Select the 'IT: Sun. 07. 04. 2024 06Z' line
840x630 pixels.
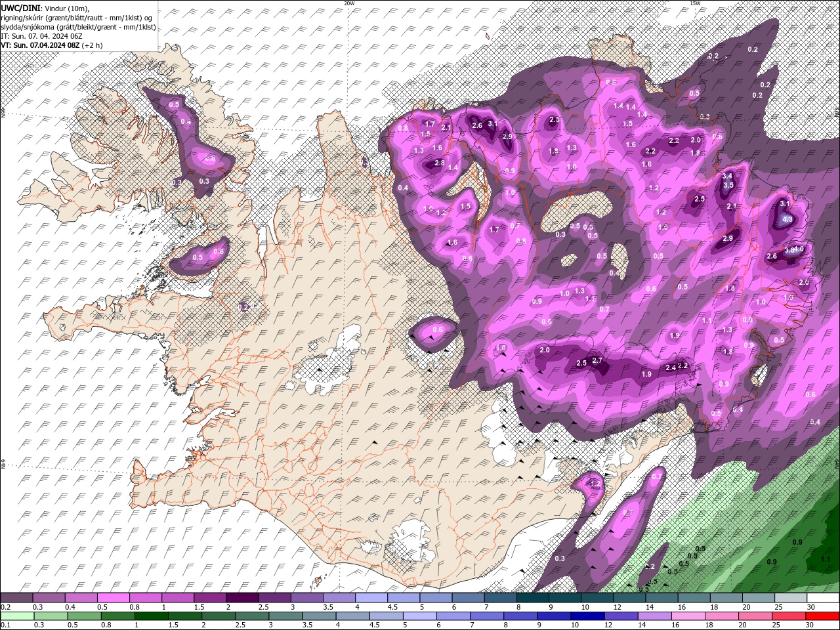tap(41, 36)
